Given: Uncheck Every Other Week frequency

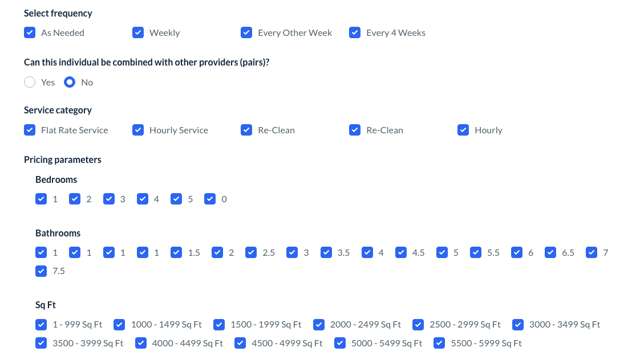Looking at the screenshot, I should (246, 32).
